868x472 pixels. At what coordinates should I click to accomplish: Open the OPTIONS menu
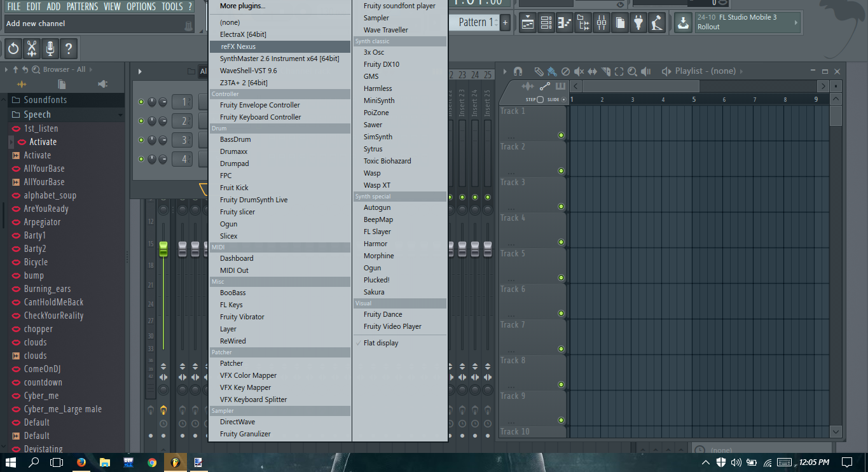click(x=141, y=6)
